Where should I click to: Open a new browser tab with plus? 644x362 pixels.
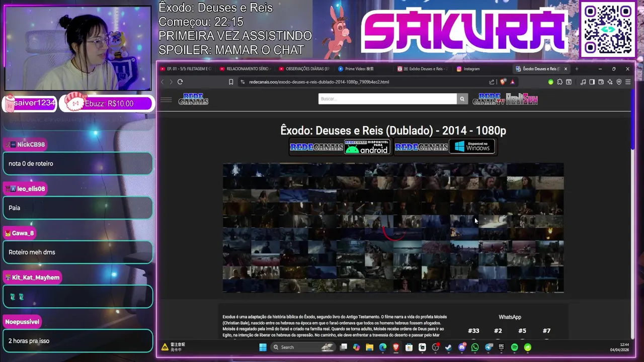577,69
